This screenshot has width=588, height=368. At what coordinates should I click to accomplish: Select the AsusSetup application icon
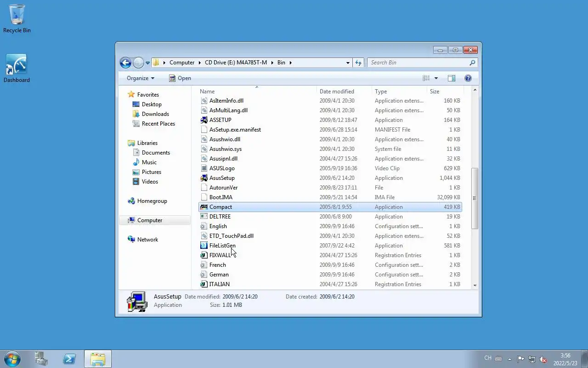point(204,178)
